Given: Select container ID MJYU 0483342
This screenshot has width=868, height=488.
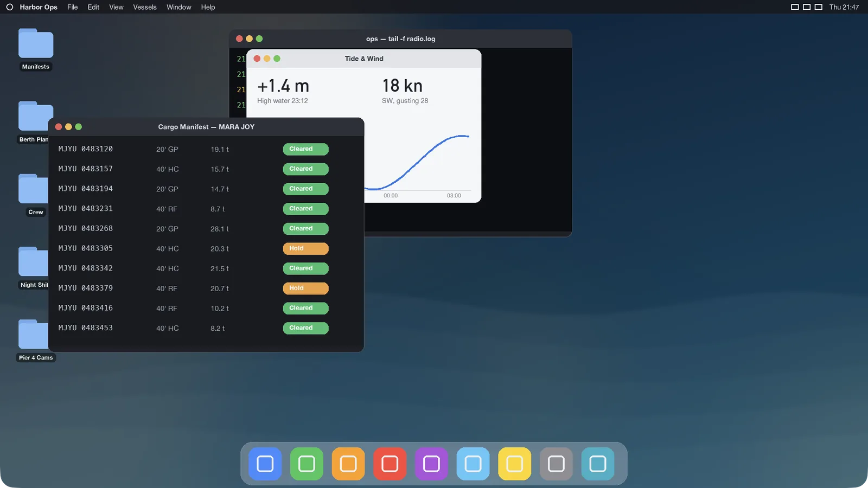Looking at the screenshot, I should (x=86, y=268).
